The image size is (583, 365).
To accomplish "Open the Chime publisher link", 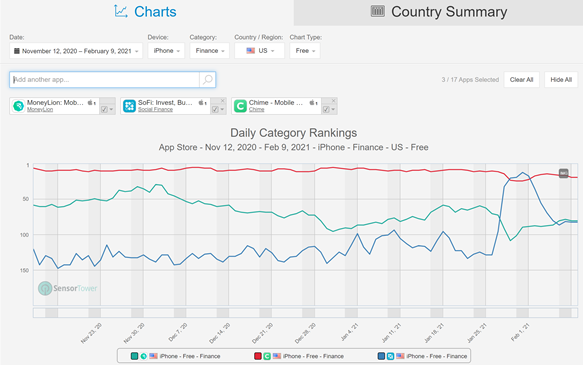I will click(x=257, y=110).
